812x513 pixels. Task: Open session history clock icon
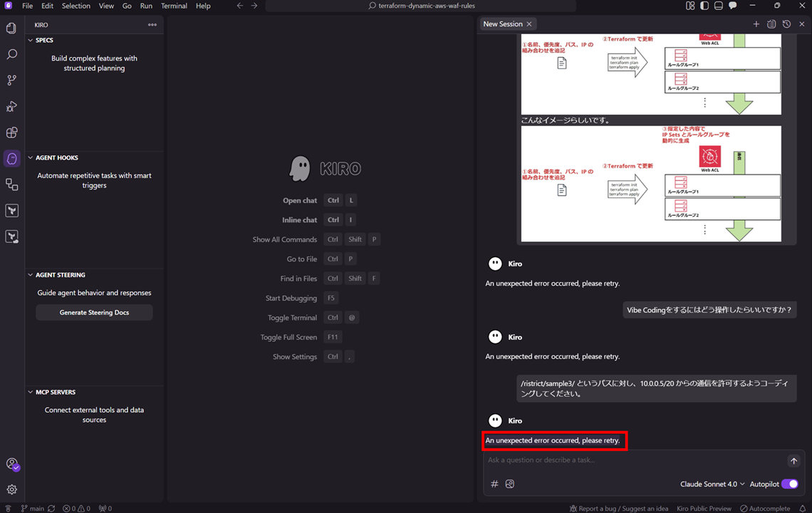click(786, 24)
